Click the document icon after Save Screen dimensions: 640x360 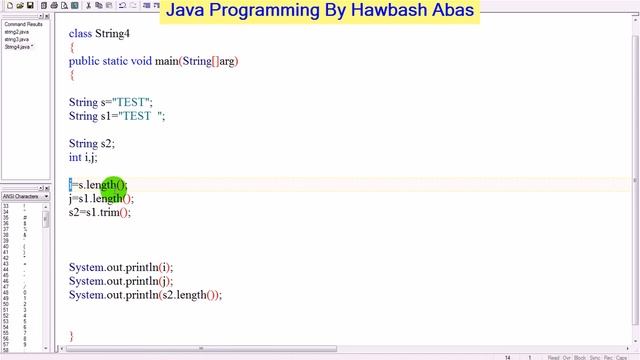click(x=44, y=5)
